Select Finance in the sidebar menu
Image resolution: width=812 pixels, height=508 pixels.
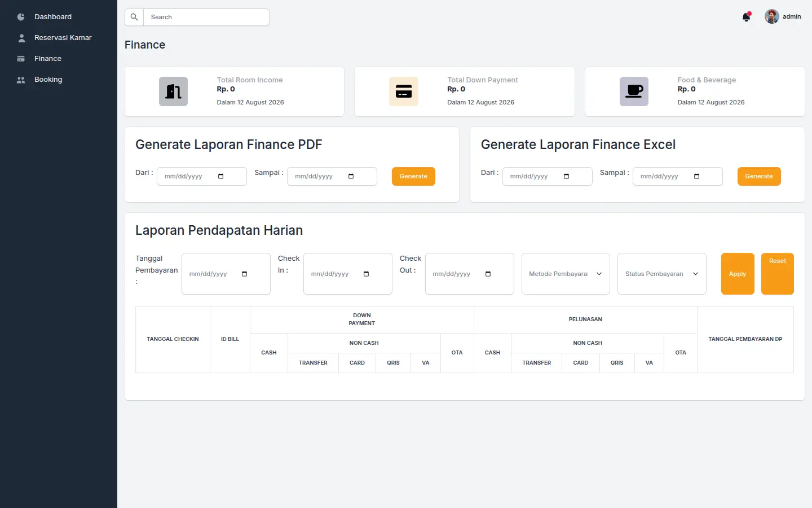coord(48,59)
